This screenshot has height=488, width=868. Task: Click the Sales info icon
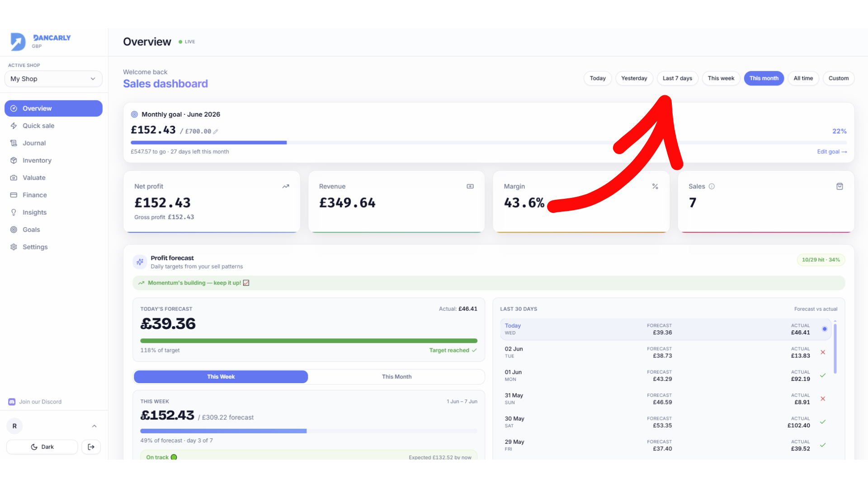coord(712,186)
